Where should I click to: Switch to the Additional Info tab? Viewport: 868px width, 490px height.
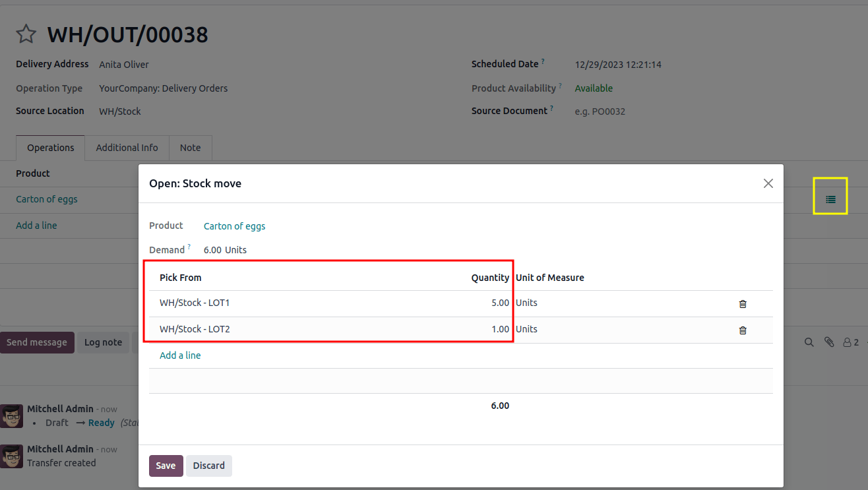(x=127, y=148)
